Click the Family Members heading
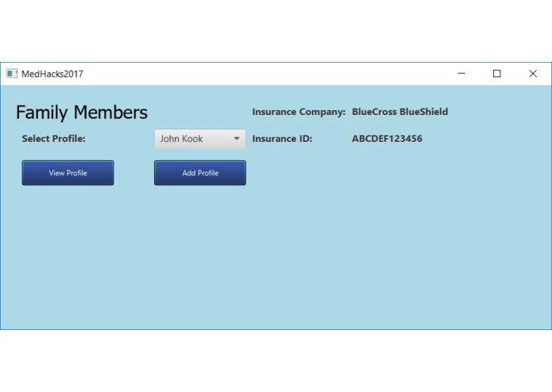Viewport: 552px width, 392px height. pos(82,113)
